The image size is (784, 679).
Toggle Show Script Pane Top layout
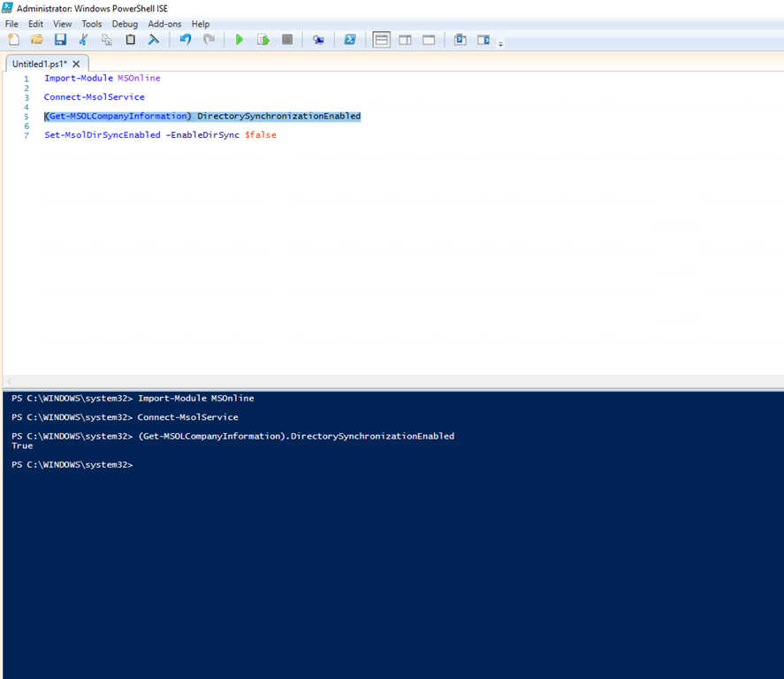pos(381,40)
